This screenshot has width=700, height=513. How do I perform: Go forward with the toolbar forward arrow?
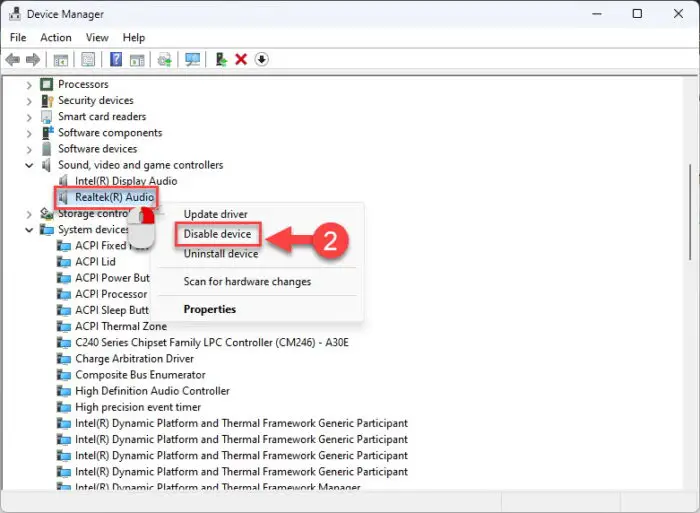pyautogui.click(x=33, y=59)
